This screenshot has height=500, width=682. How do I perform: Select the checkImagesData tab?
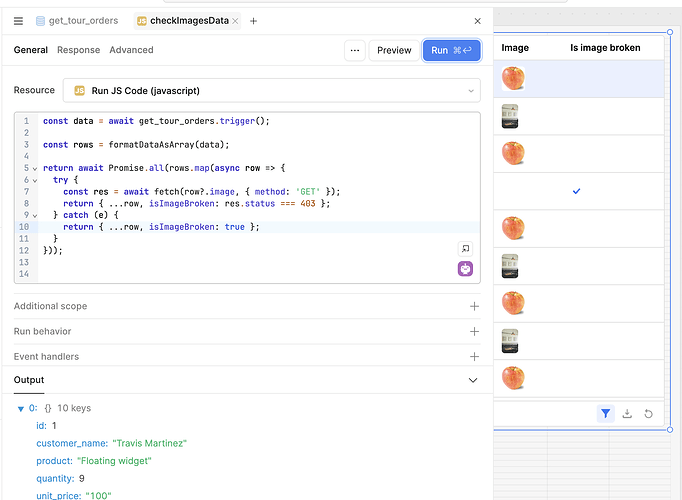(x=189, y=21)
